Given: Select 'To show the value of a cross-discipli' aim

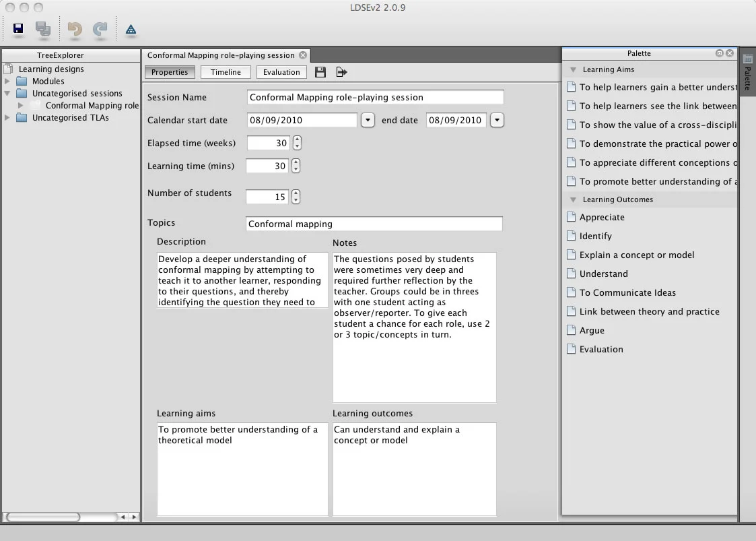Looking at the screenshot, I should [652, 125].
